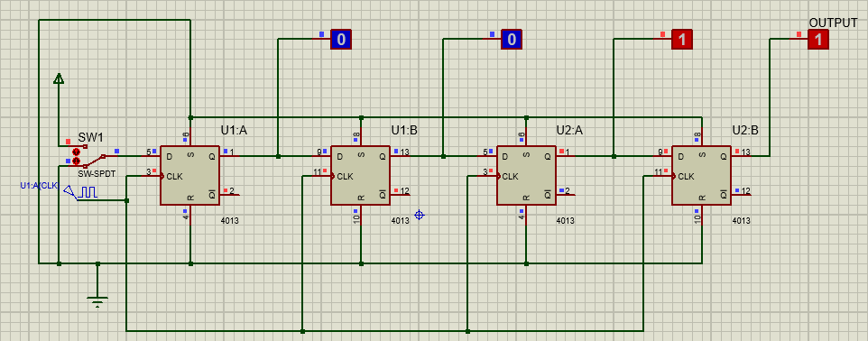Select the SW1 reference label
This screenshot has width=868, height=341.
91,137
